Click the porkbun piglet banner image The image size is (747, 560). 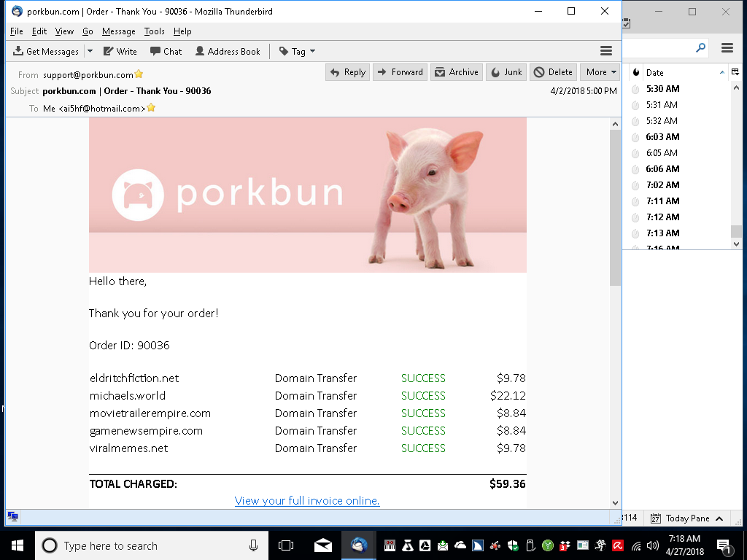308,195
